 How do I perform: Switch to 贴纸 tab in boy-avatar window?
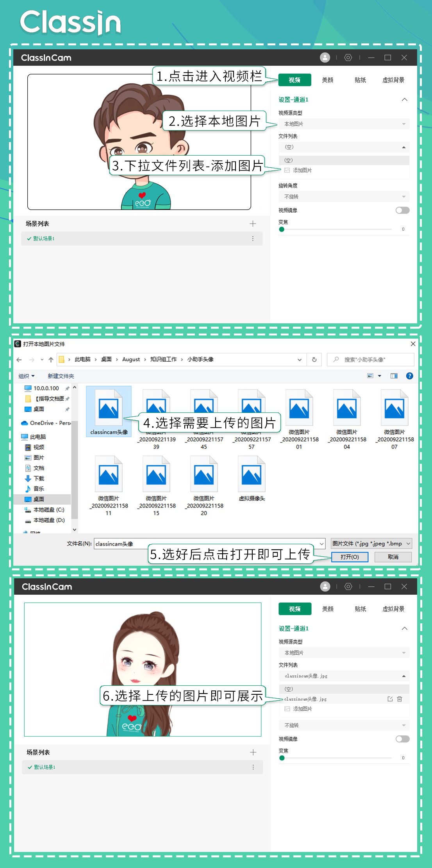360,80
